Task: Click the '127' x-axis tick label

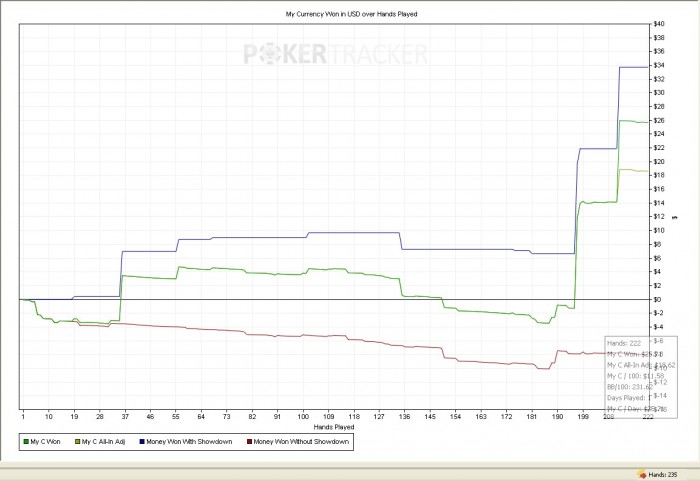Action: pyautogui.click(x=379, y=416)
